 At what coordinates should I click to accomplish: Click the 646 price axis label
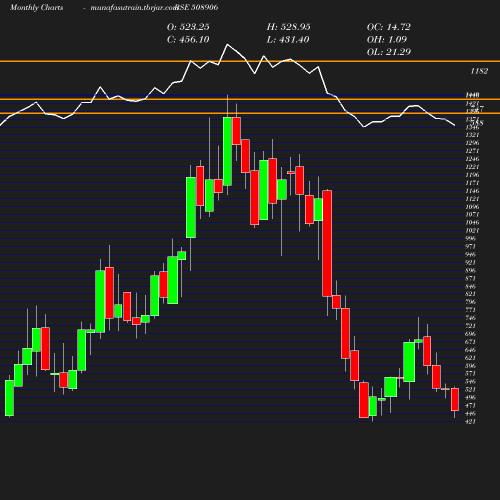point(470,350)
